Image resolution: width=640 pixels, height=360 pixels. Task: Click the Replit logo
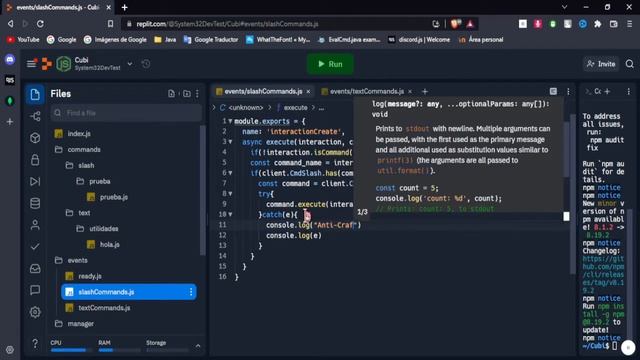point(47,64)
